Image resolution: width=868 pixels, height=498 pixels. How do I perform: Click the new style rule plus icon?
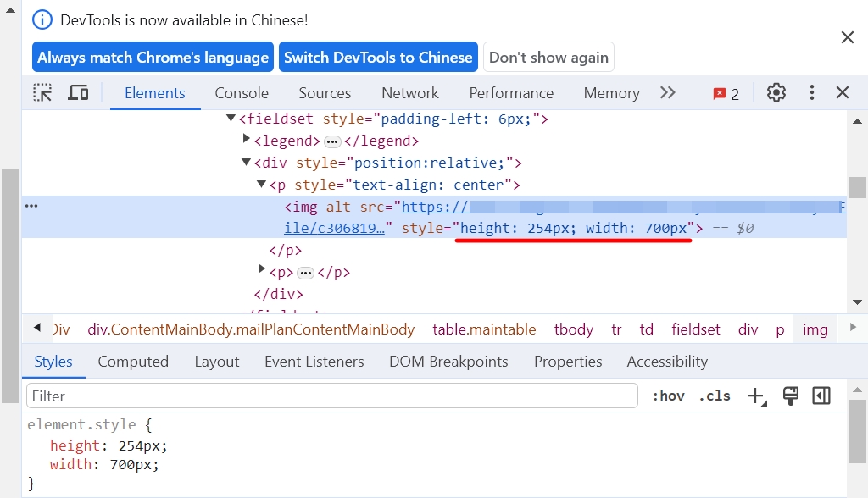[x=756, y=396]
